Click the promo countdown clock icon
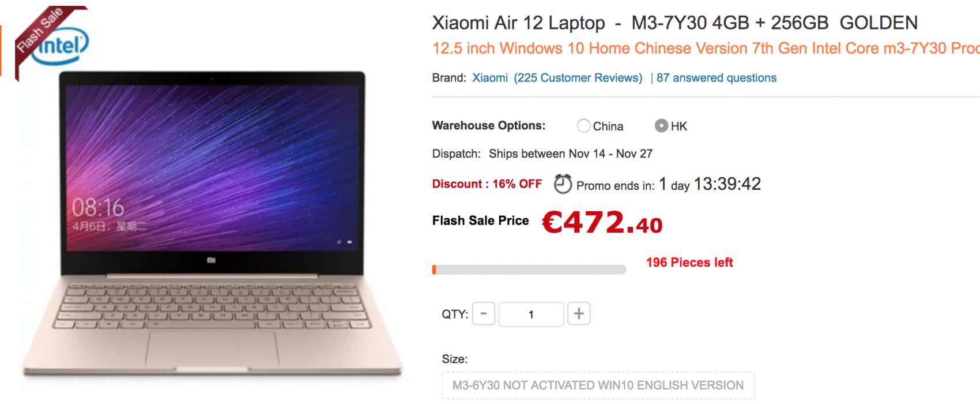Image resolution: width=980 pixels, height=404 pixels. [x=563, y=184]
